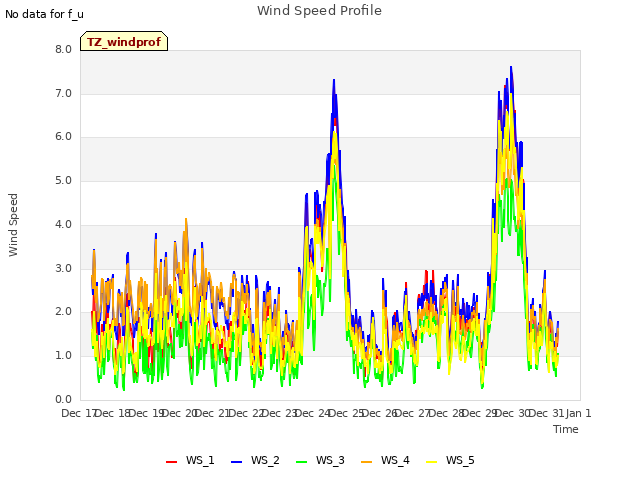Viewport: 640px width, 480px height.
Task: Select the WS_3 legend label
Action: 330,460
